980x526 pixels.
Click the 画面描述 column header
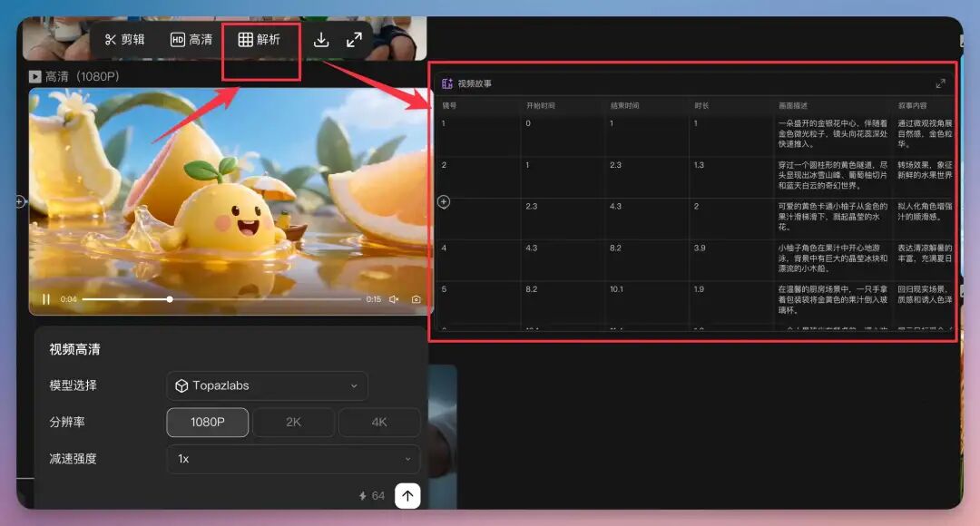794,105
